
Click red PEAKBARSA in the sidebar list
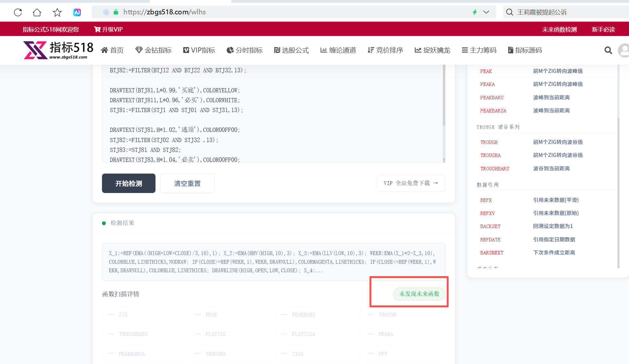(493, 111)
